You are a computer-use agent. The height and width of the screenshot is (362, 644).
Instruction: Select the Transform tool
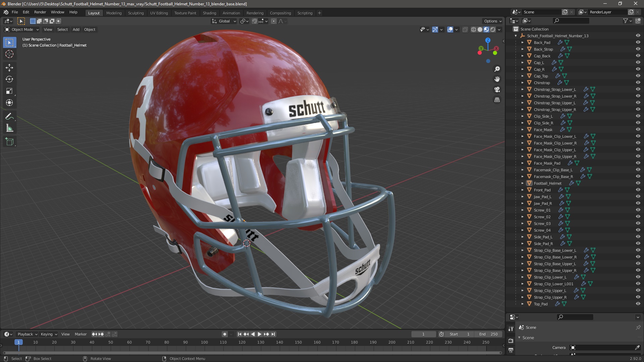point(9,103)
